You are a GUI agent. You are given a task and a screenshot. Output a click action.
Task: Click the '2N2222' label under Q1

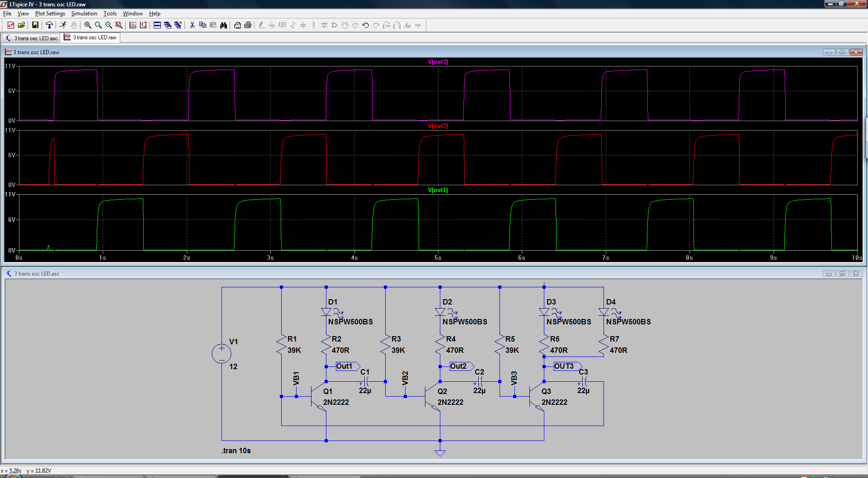point(336,402)
